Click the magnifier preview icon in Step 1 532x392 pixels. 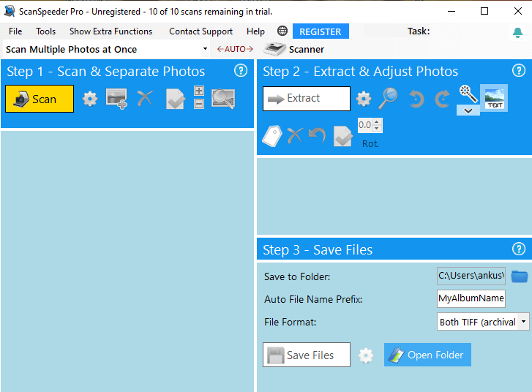tap(223, 99)
